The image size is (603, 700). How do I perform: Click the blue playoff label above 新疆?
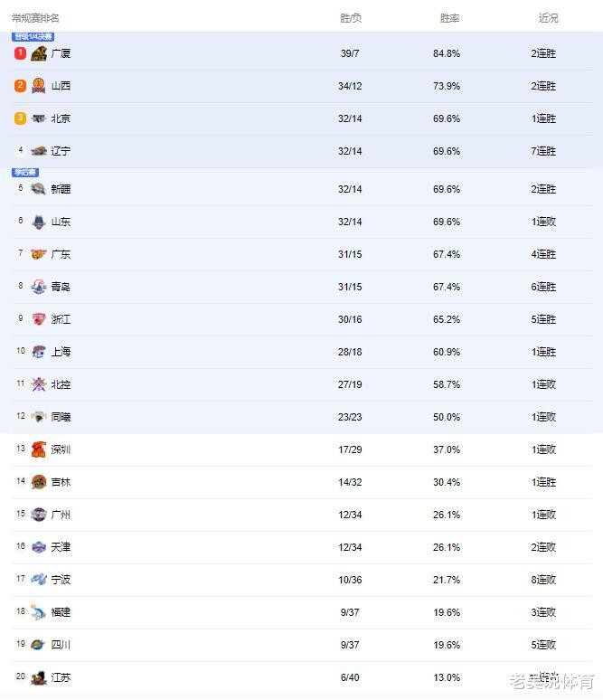25,173
